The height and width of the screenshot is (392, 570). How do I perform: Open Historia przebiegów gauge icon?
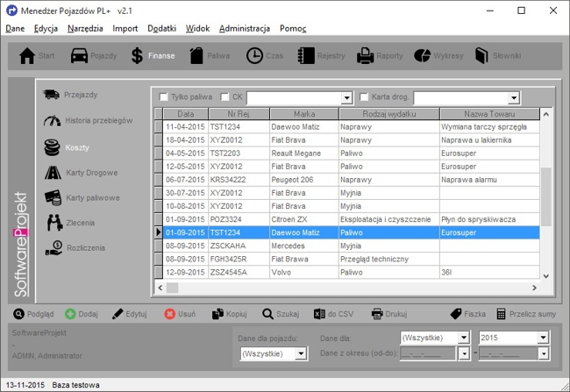52,121
